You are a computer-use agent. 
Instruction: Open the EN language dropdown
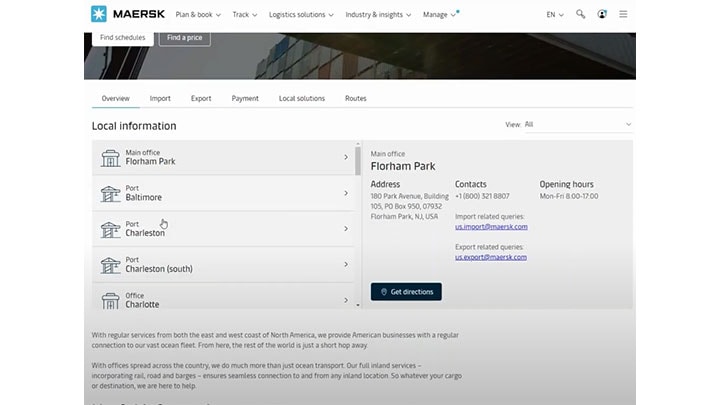click(x=556, y=15)
